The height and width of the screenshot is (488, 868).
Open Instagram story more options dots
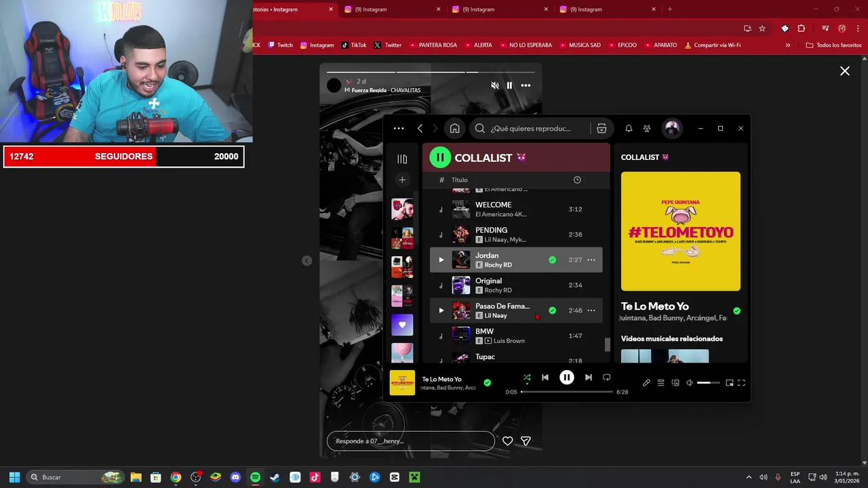[x=526, y=85]
